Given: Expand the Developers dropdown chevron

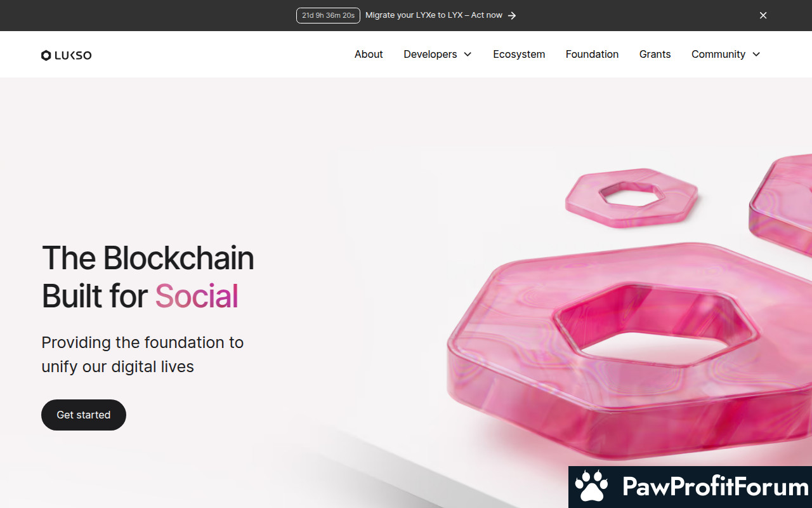Looking at the screenshot, I should tap(468, 55).
